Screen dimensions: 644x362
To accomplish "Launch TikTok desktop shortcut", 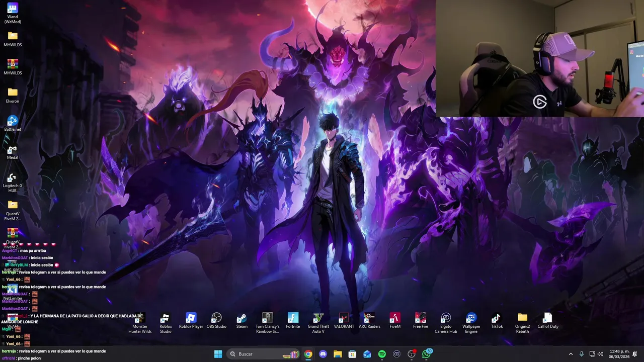I will pos(497,320).
